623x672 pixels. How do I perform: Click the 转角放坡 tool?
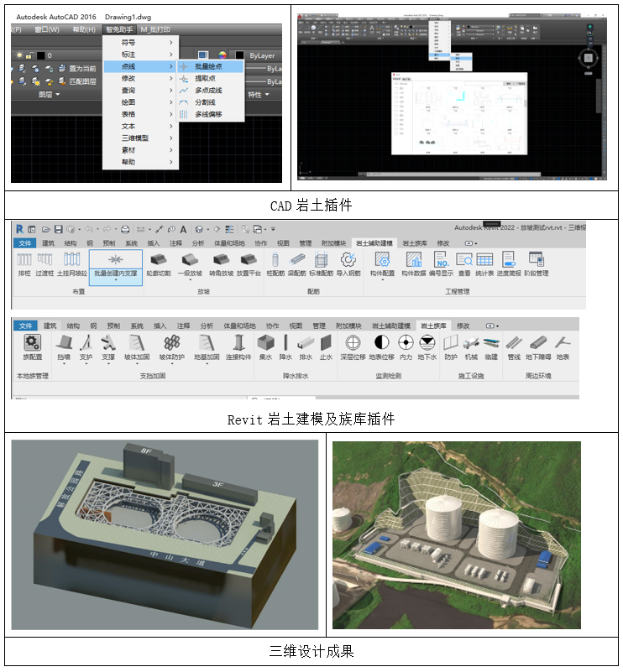(221, 264)
